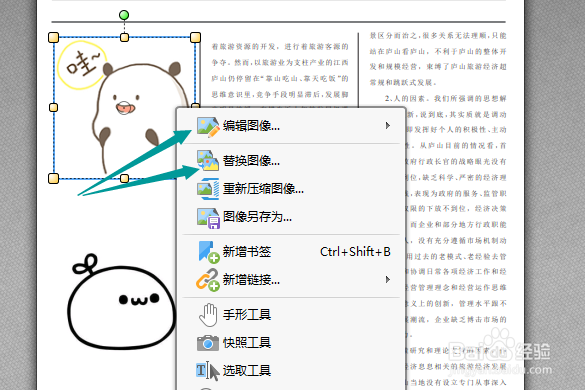Screen dimensions: 585x390
Task: Expand the 编辑图像 submenu arrow
Action: click(x=388, y=126)
